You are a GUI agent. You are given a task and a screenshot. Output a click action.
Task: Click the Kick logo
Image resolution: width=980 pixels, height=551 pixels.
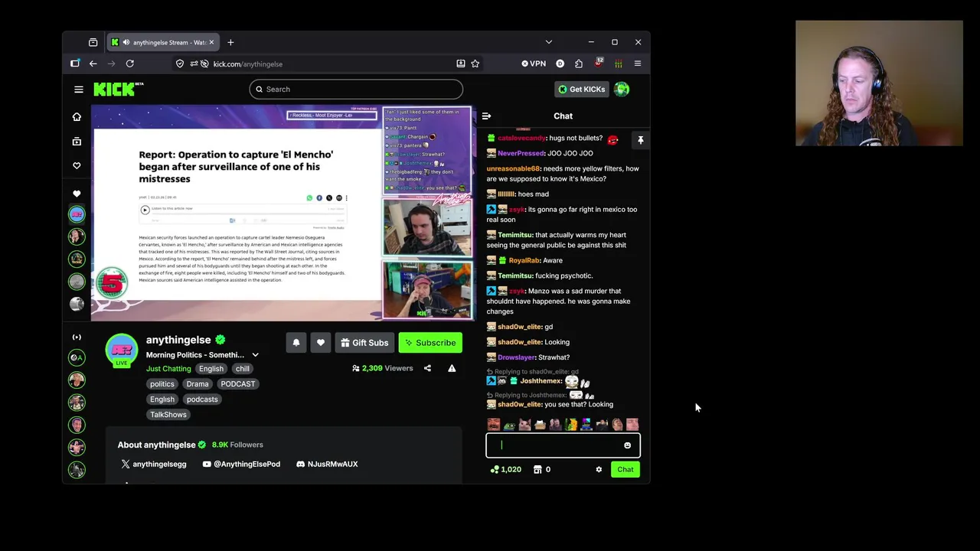point(118,90)
